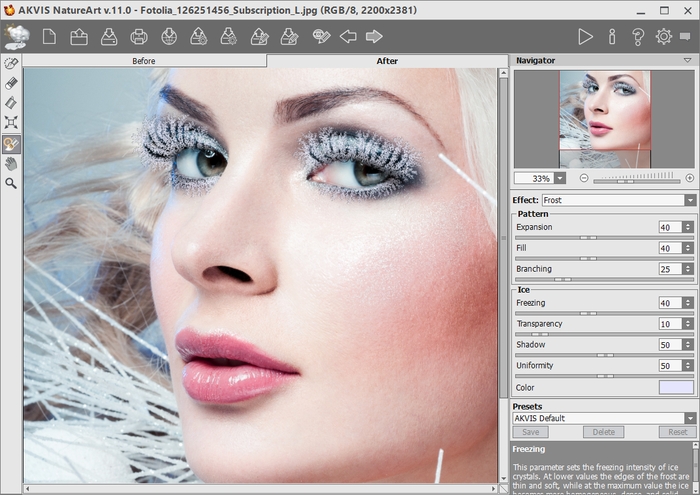Click the Shadow value stepper arrows
This screenshot has width=700, height=495.
[688, 345]
